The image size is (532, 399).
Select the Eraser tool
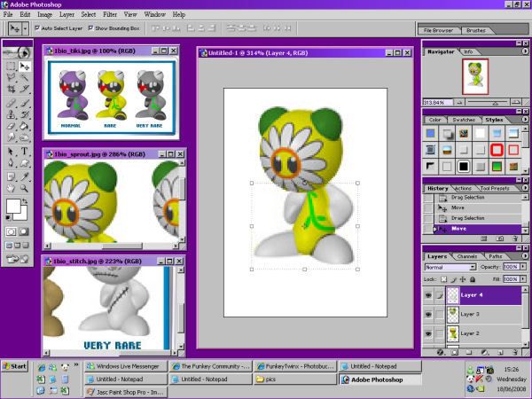tap(12, 126)
